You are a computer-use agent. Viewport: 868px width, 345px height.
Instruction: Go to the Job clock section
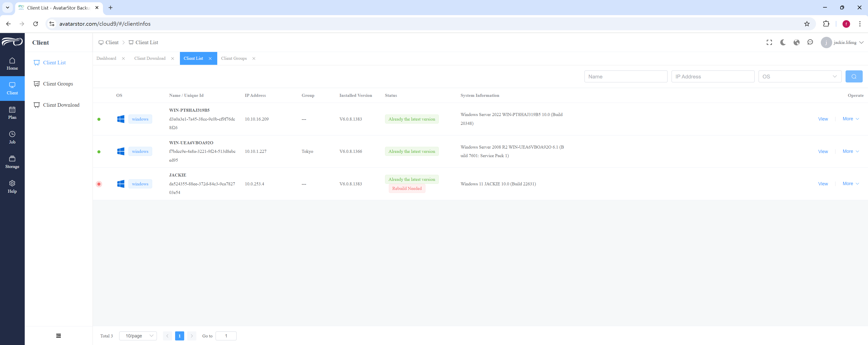pyautogui.click(x=12, y=137)
